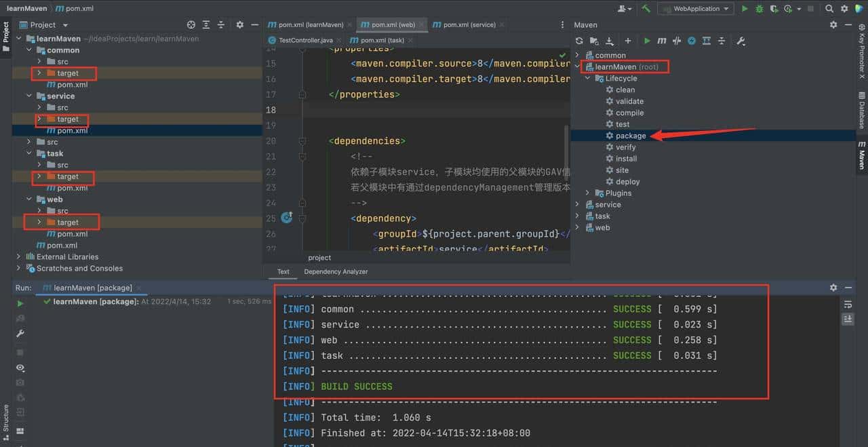Image resolution: width=868 pixels, height=447 pixels.
Task: Click the Build project hammer icon
Action: point(646,8)
